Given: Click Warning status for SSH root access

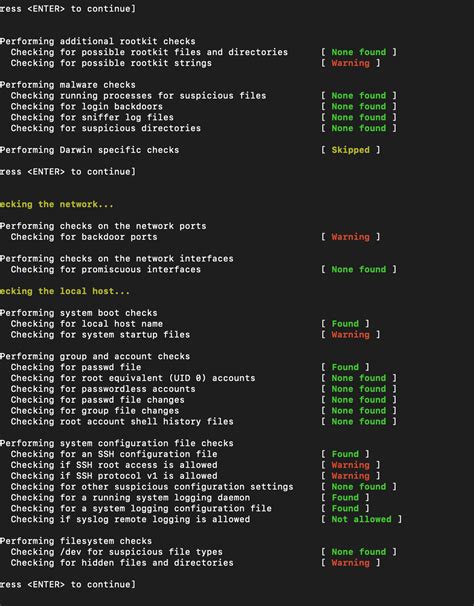Looking at the screenshot, I should [x=350, y=465].
